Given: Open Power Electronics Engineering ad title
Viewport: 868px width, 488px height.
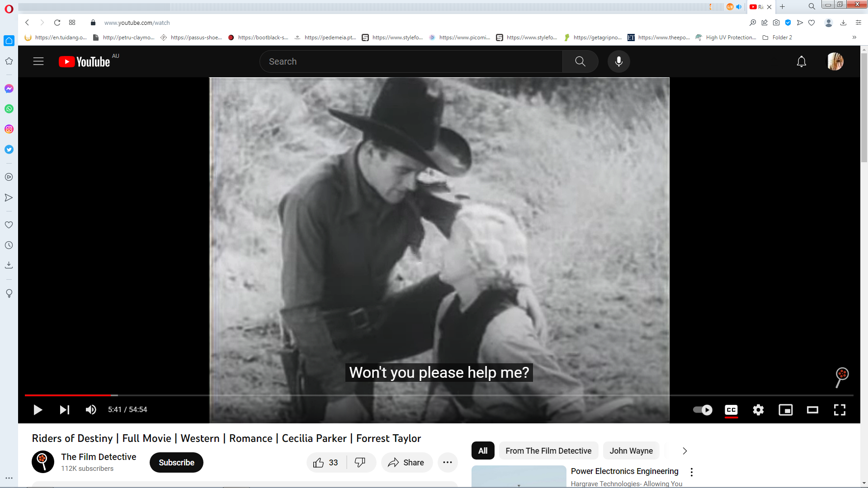Looking at the screenshot, I should click(x=624, y=471).
